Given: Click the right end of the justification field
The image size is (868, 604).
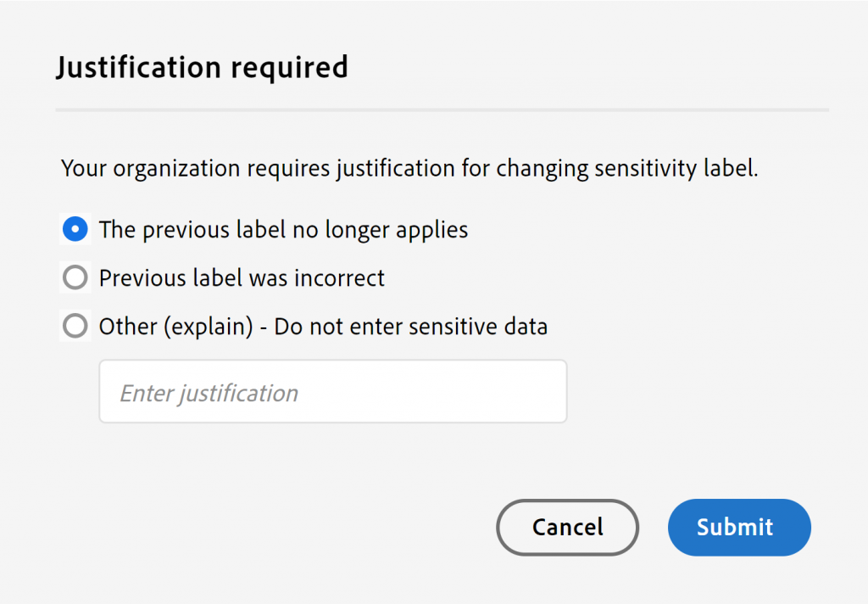Looking at the screenshot, I should pyautogui.click(x=542, y=392).
